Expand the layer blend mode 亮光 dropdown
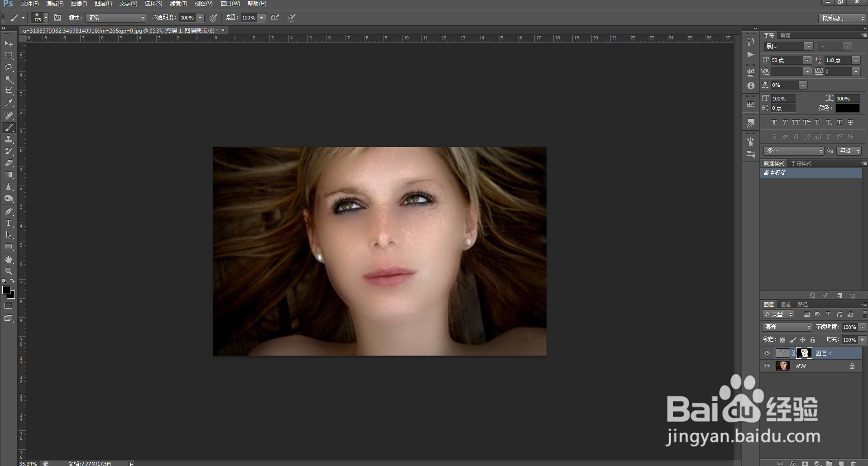 point(787,327)
